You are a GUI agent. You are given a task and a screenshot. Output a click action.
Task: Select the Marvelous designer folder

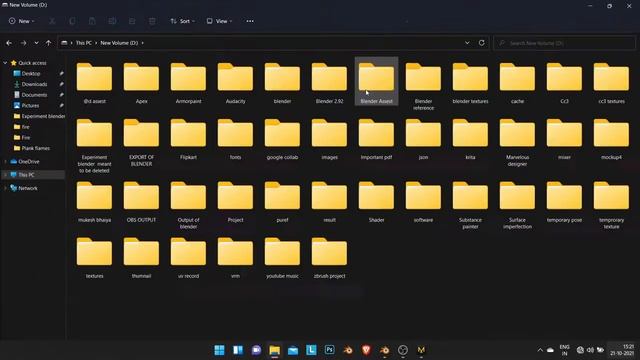point(517,142)
